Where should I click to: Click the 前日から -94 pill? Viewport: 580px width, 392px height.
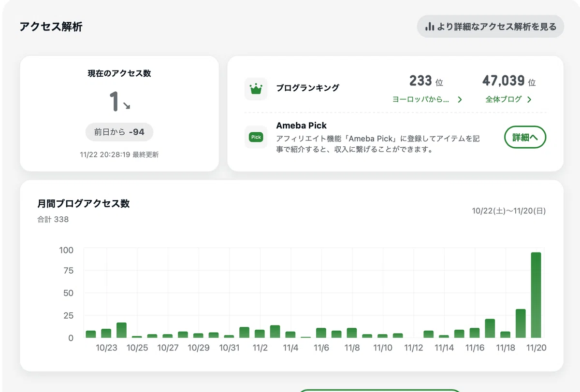click(119, 132)
